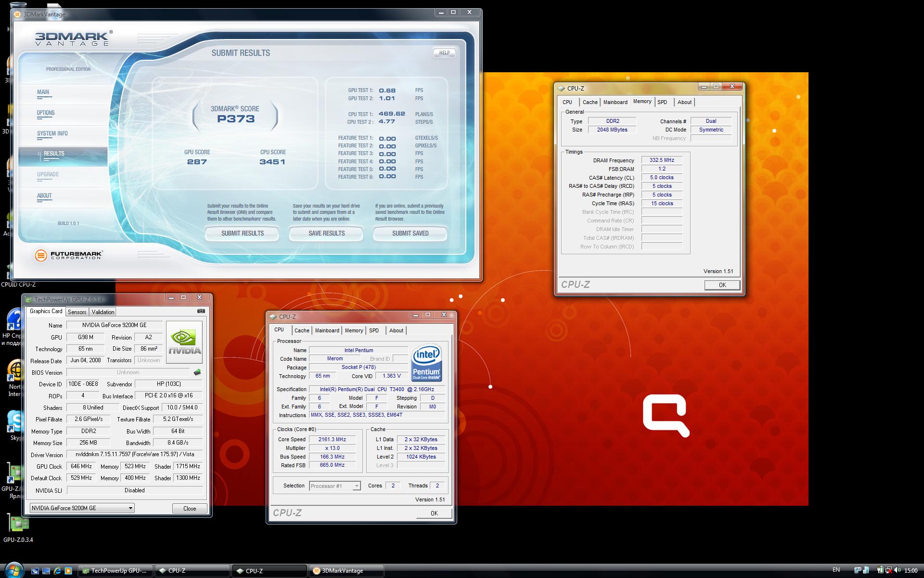The width and height of the screenshot is (924, 578).
Task: Click the CPU SCORE value 3451
Action: click(x=272, y=162)
